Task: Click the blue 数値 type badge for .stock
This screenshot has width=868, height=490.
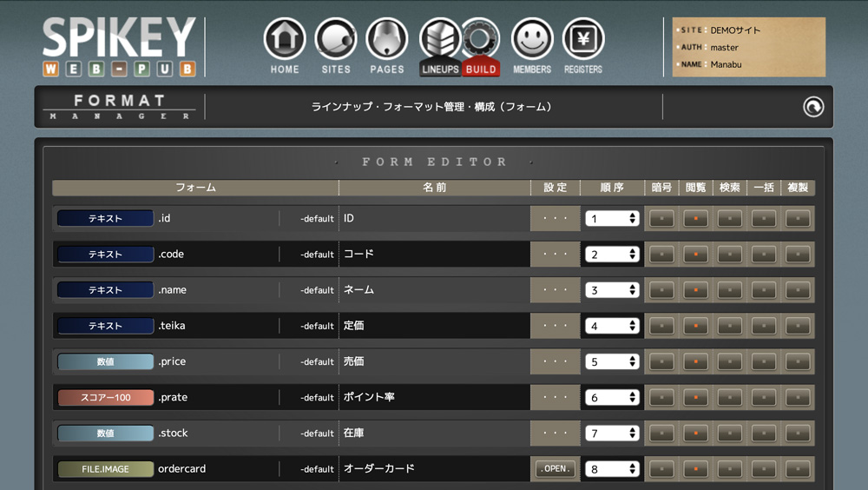Action: point(105,433)
